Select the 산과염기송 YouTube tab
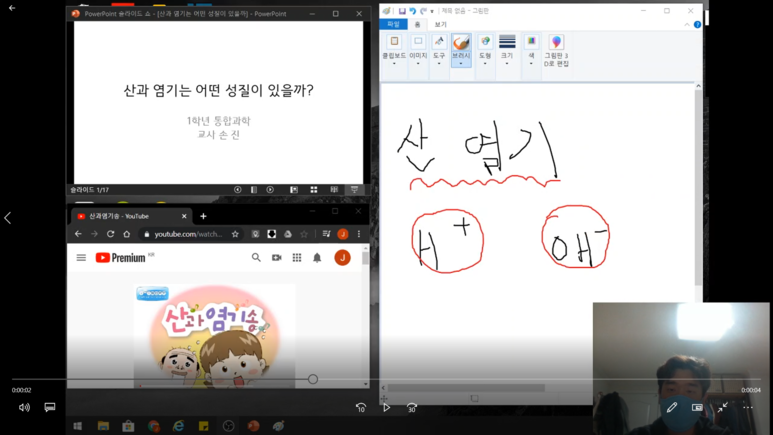This screenshot has width=773, height=435. point(130,216)
